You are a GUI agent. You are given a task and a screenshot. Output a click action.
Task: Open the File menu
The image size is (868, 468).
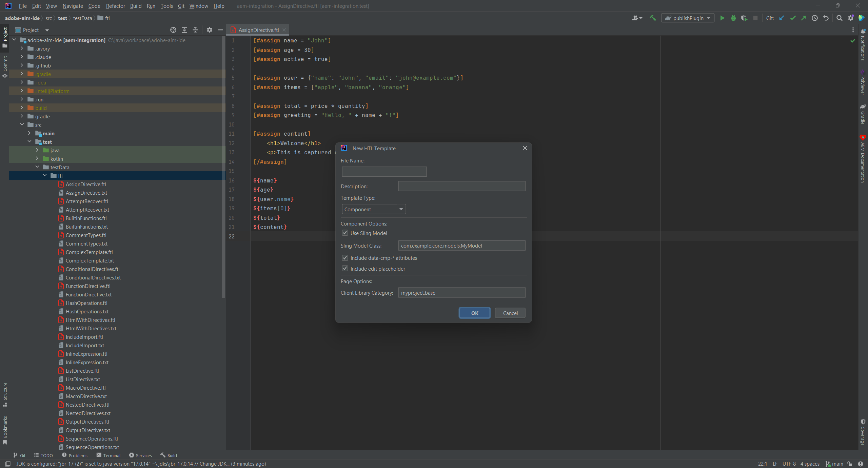pos(23,6)
